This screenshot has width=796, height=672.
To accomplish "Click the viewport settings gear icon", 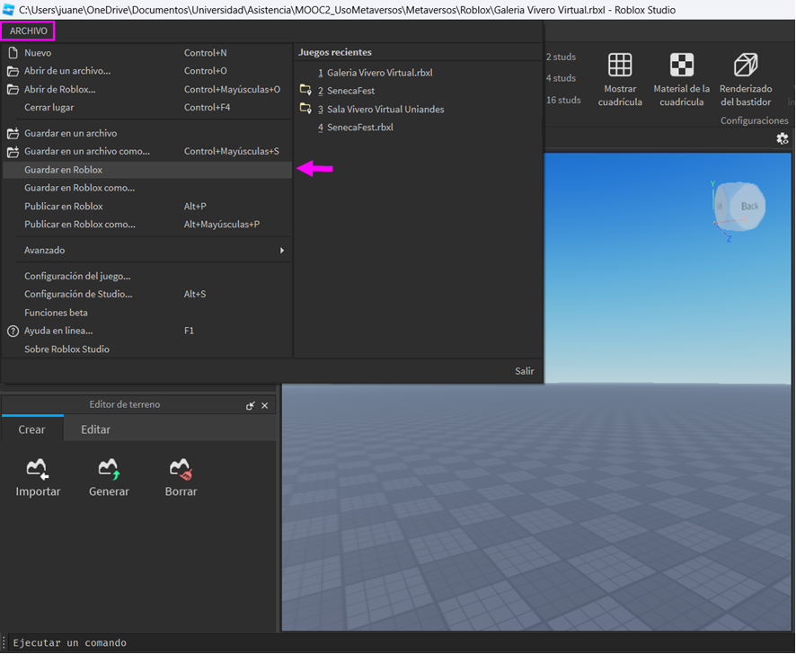I will click(x=782, y=138).
